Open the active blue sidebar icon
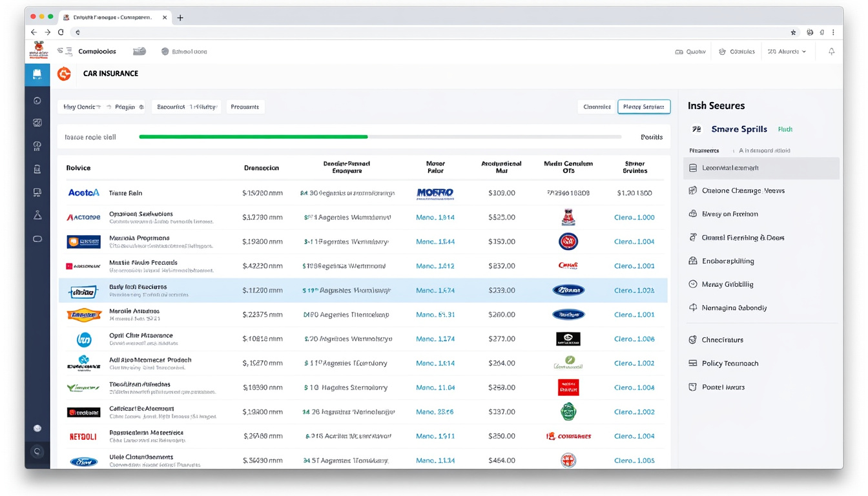Image resolution: width=868 pixels, height=496 pixels. coord(37,74)
